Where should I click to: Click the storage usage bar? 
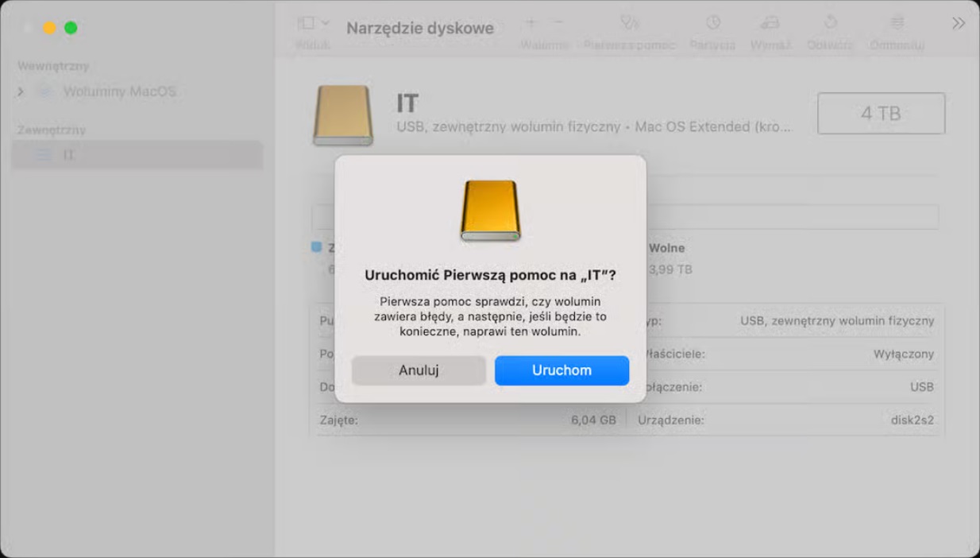(x=624, y=217)
